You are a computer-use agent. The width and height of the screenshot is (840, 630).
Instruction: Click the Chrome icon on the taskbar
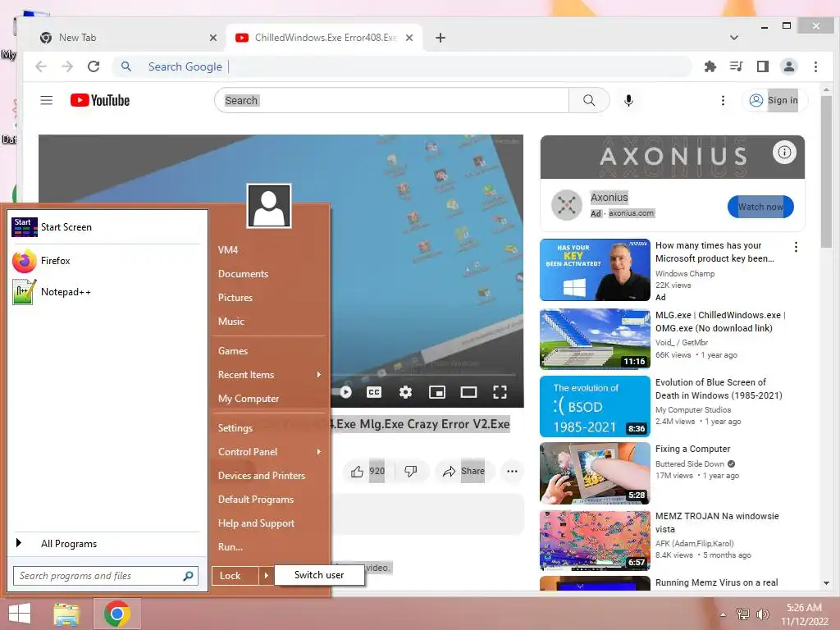(x=117, y=614)
